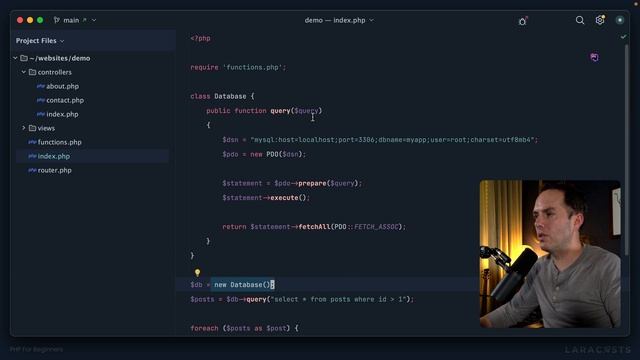Click the FETCH_ASSOC constant
Screen dimensions: 640x360
[376, 227]
